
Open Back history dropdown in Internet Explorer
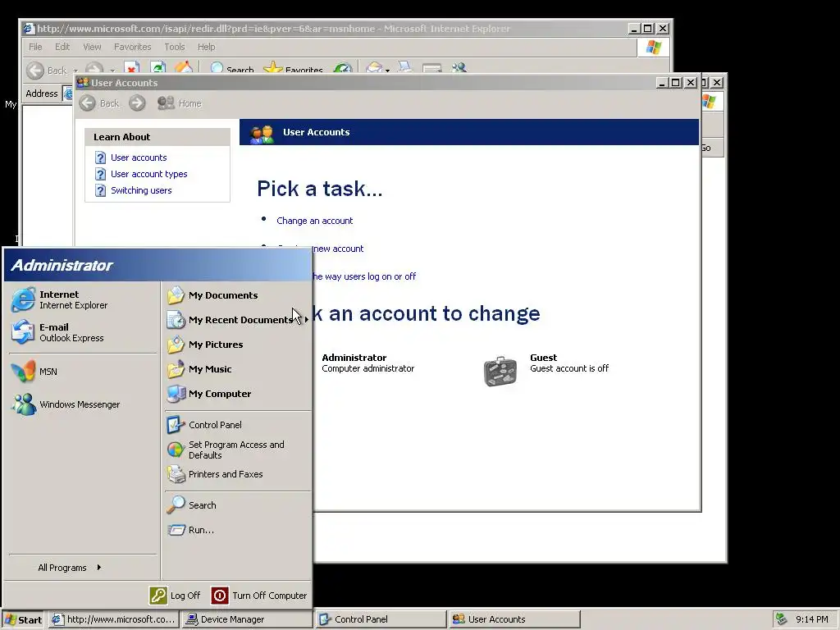point(75,70)
